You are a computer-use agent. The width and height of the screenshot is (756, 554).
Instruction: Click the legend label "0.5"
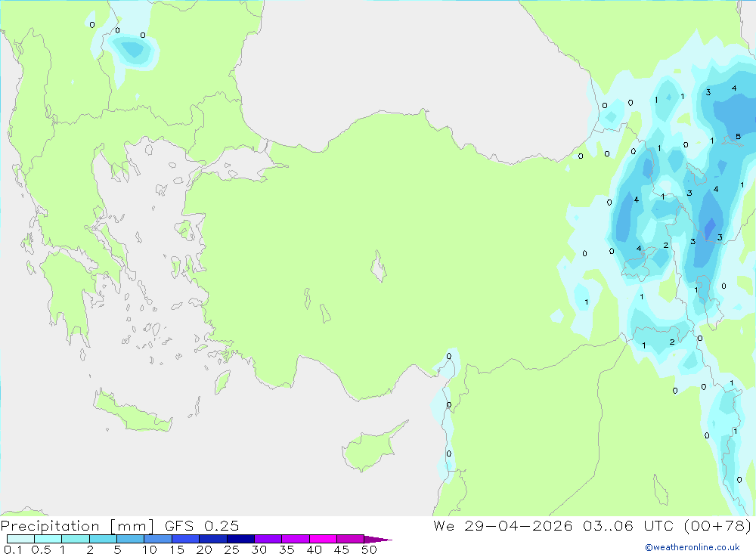(41, 549)
